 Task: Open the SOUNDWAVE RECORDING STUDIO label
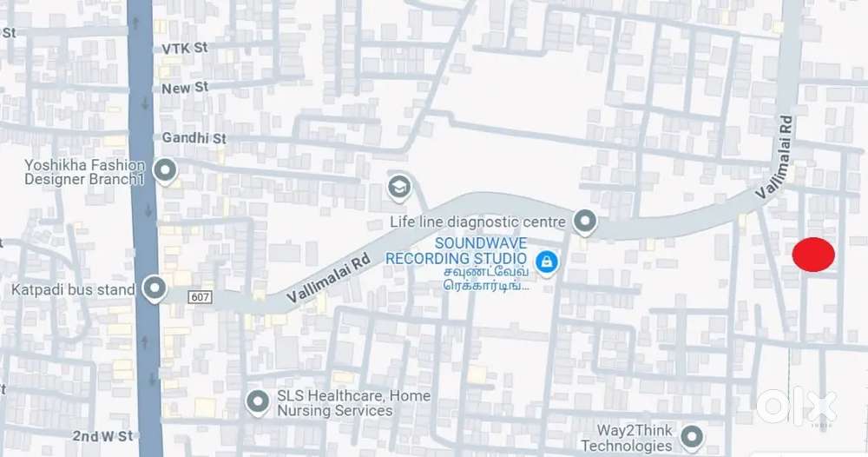point(457,251)
